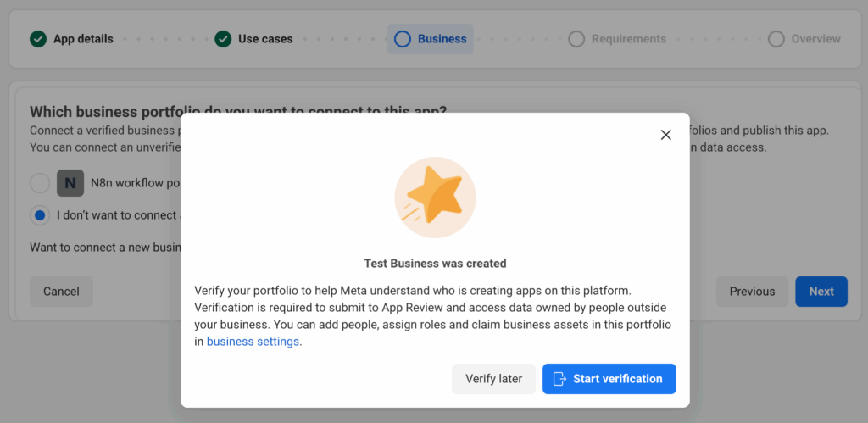868x423 pixels.
Task: Select the "I don't want to connect" radio option
Action: pyautogui.click(x=40, y=215)
